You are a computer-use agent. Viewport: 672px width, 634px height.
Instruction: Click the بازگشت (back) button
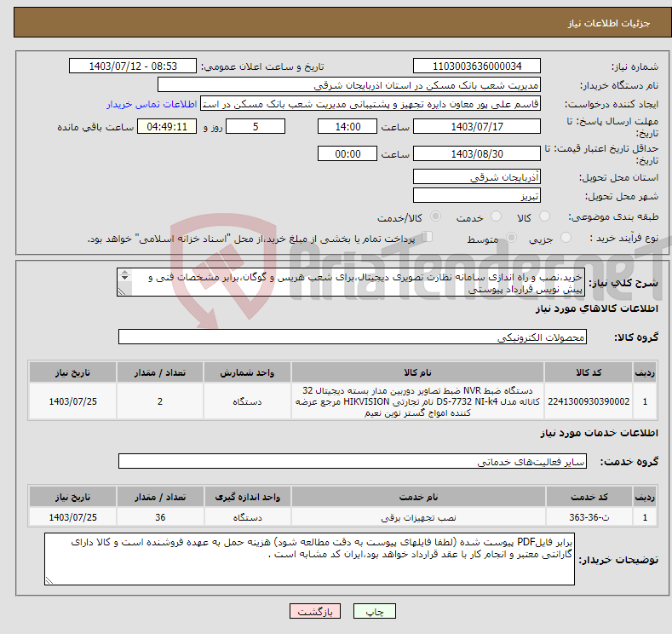315,611
